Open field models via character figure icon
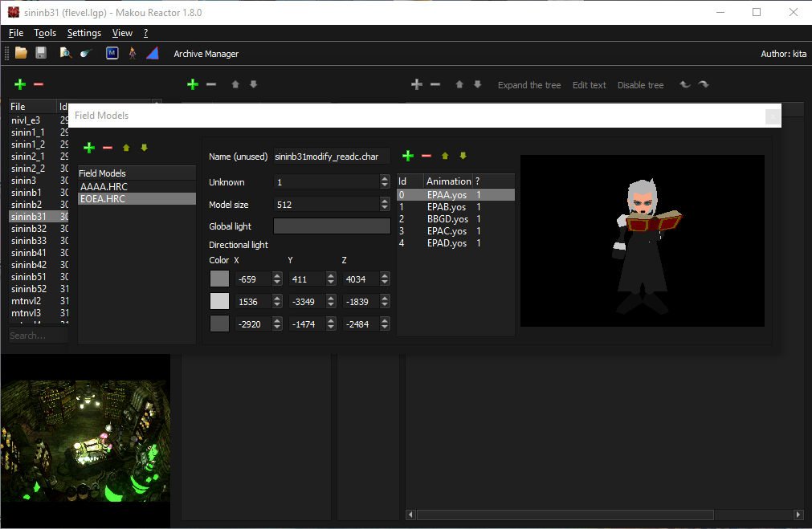Image resolution: width=812 pixels, height=529 pixels. point(132,53)
